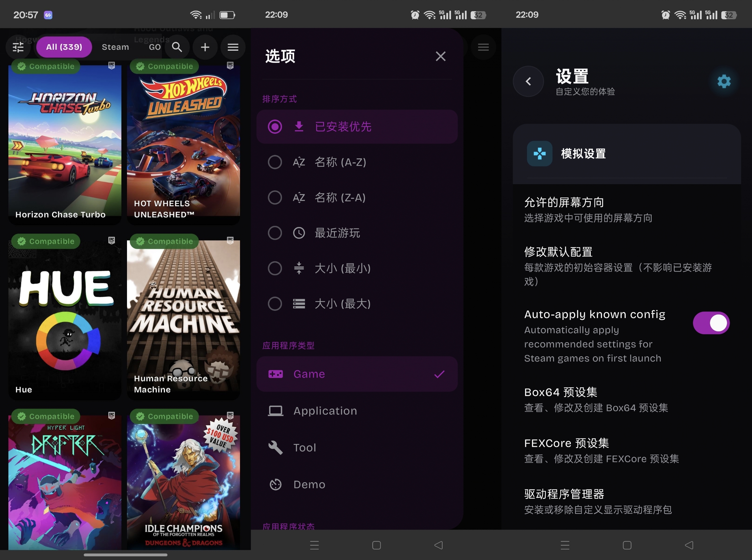Tap the plus add-game icon

pos(205,47)
